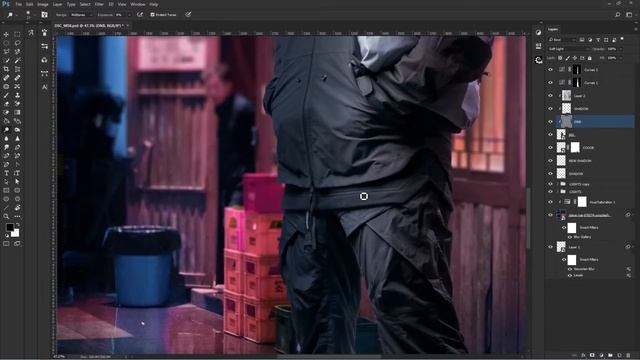Hide the Layer 2 layer
This screenshot has width=640, height=360.
[550, 96]
